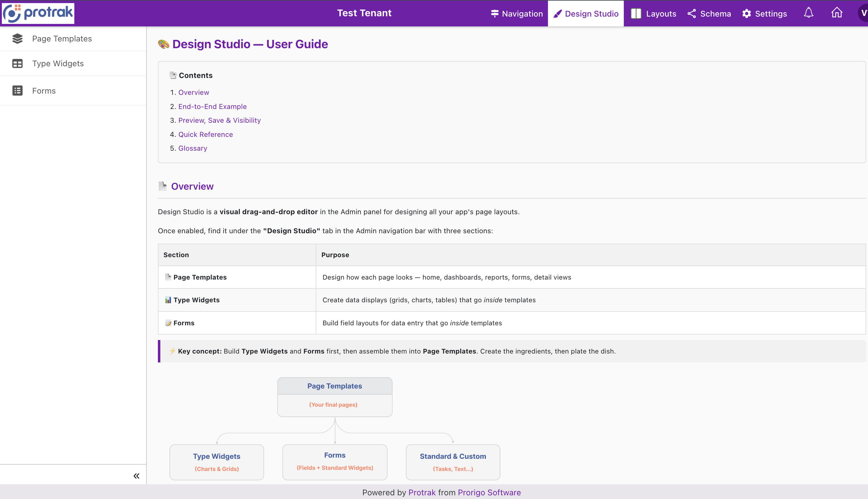The image size is (868, 499).
Task: Jump to End-to-End Example section
Action: tap(212, 106)
